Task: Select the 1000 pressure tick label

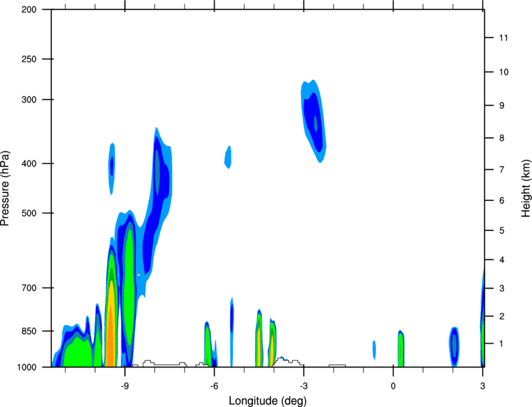Action: (26, 368)
